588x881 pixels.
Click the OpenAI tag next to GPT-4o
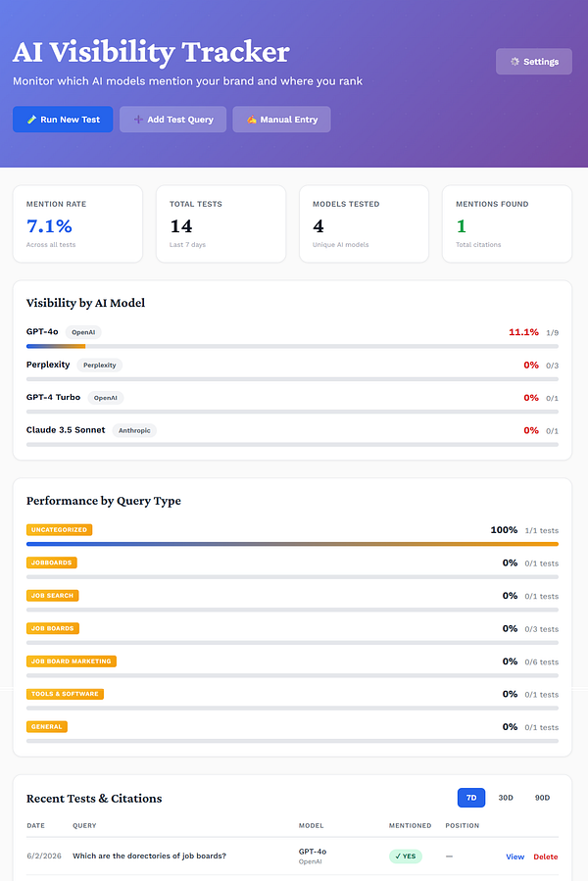pos(83,332)
